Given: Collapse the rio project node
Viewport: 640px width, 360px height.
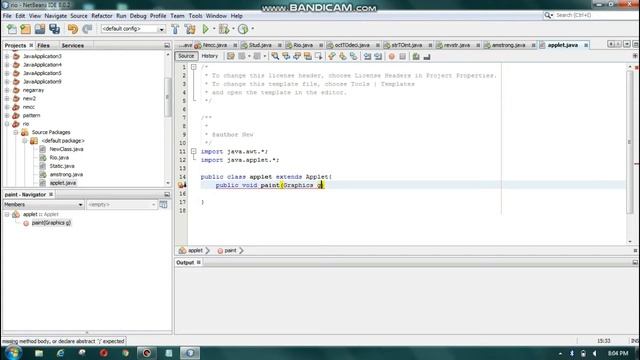Looking at the screenshot, I should [7, 124].
